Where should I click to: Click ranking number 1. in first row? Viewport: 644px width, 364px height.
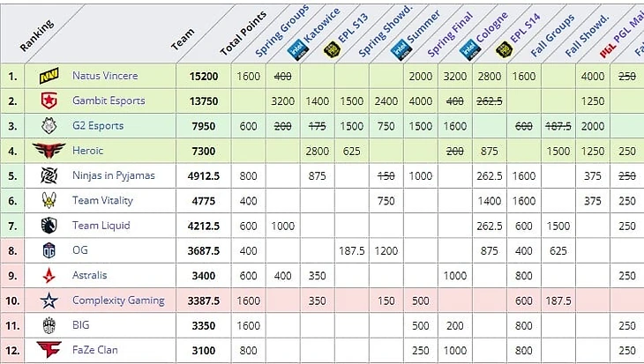12,77
